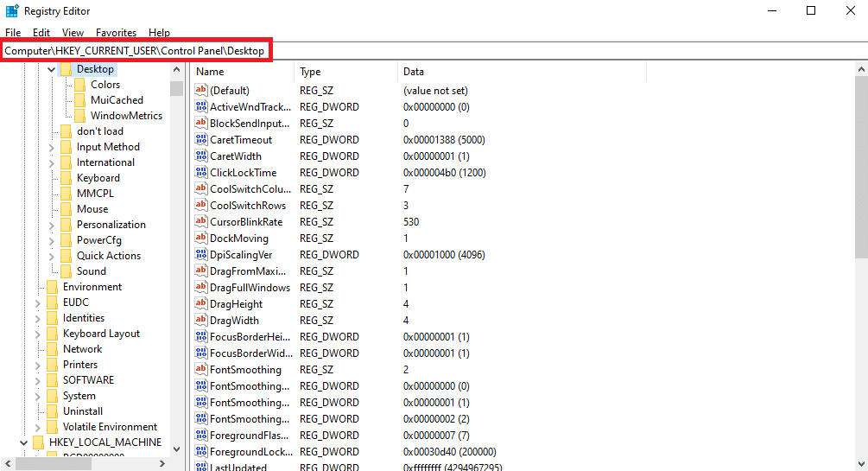868x471 pixels.
Task: Click the DpiScalingVer DWORD icon
Action: tap(201, 254)
